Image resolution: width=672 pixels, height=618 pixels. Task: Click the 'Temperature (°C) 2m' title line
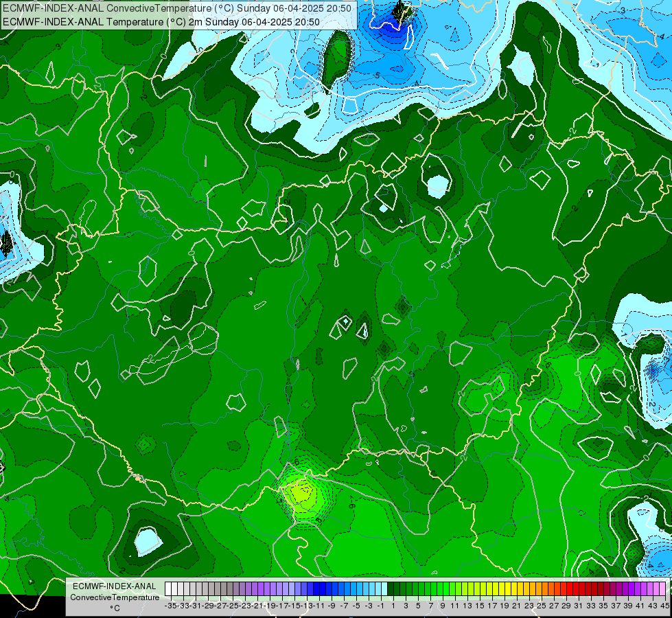[x=161, y=22]
